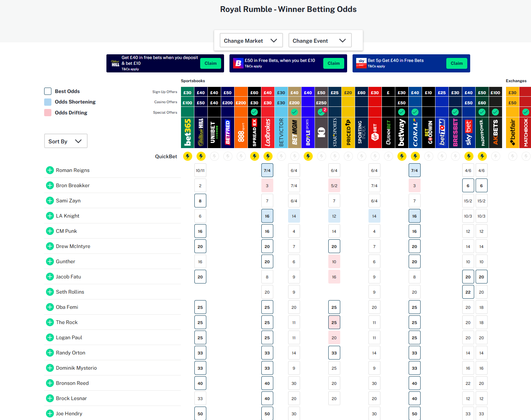
Task: Click Paddy Power QuickBet lightning icon
Action: pyautogui.click(x=482, y=156)
